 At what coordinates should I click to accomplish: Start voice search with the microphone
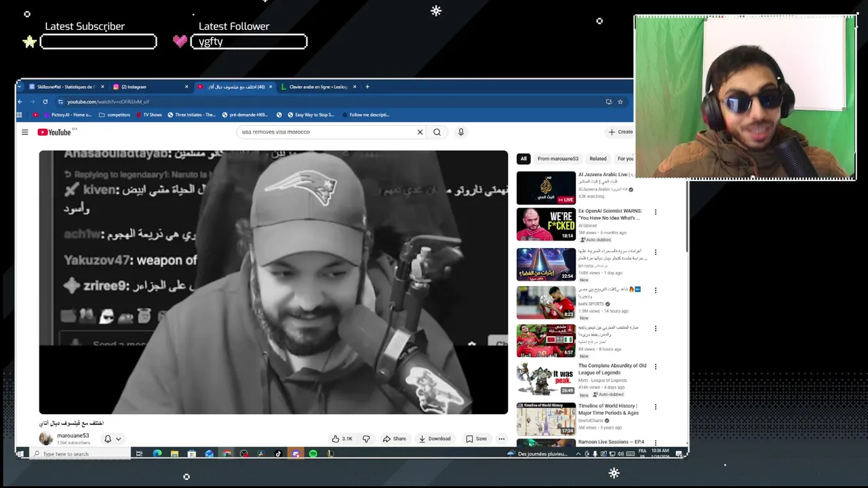[461, 132]
